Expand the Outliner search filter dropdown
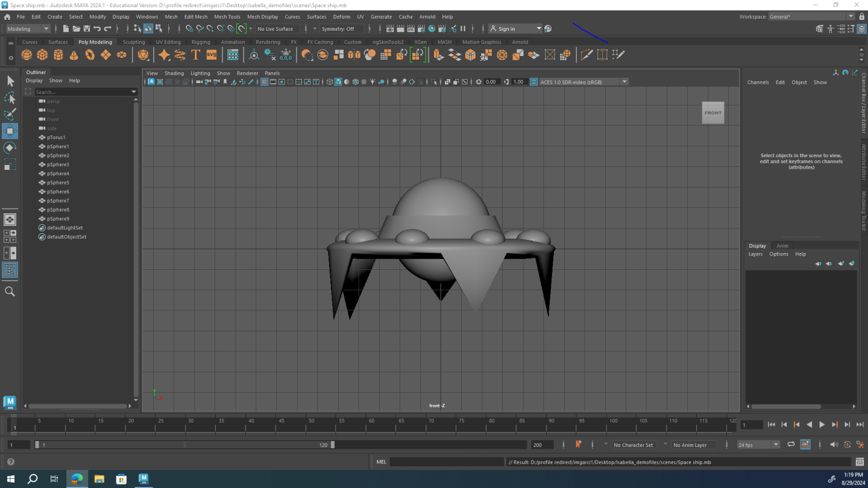Viewport: 868px width, 488px height. (x=134, y=92)
